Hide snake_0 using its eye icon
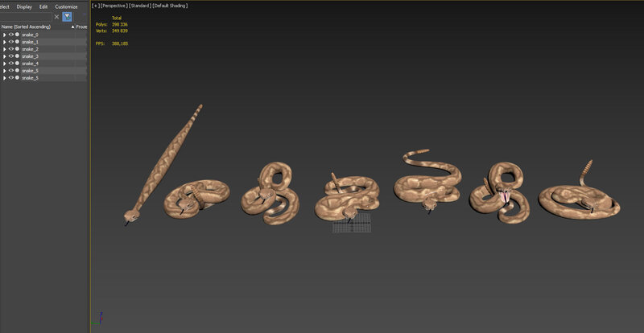The width and height of the screenshot is (644, 333). tap(10, 35)
